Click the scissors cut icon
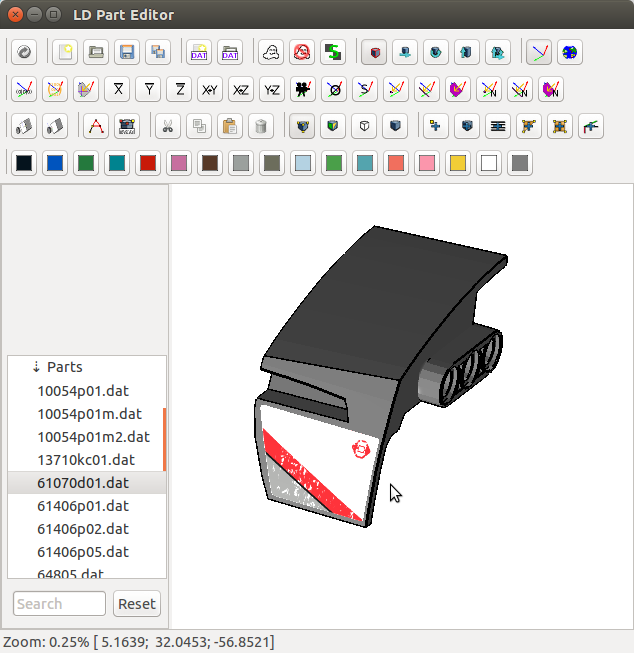This screenshot has height=653, width=634. 168,126
